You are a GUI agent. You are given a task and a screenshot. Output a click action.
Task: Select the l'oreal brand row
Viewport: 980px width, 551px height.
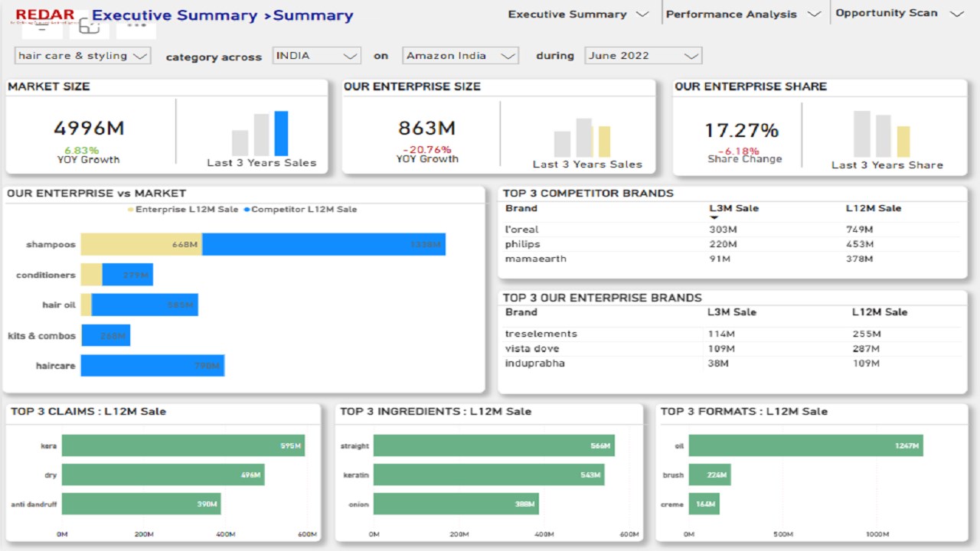click(x=731, y=230)
